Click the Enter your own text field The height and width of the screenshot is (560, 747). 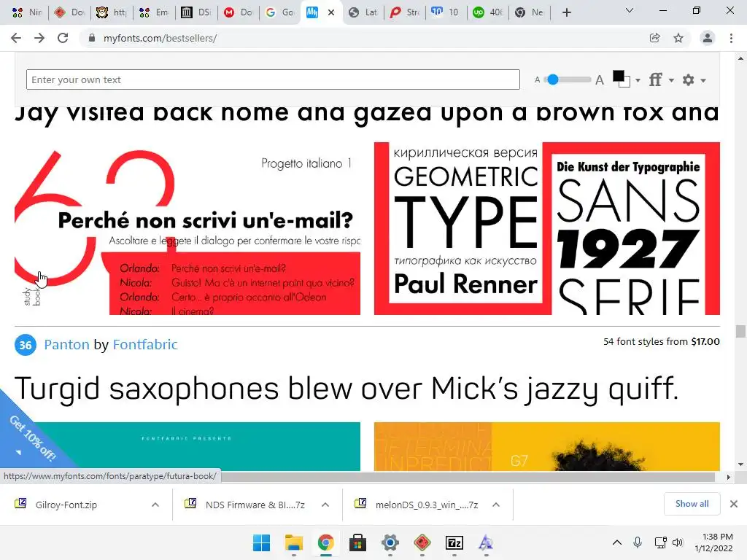click(x=273, y=79)
